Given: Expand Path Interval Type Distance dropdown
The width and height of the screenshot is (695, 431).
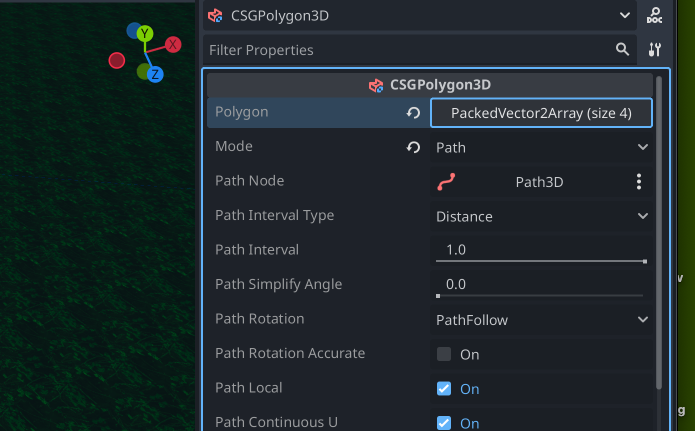Looking at the screenshot, I should point(541,216).
